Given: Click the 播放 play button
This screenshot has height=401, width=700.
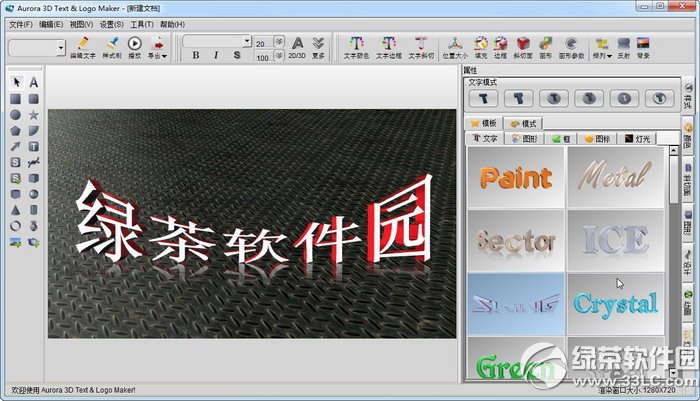Looking at the screenshot, I should (134, 47).
